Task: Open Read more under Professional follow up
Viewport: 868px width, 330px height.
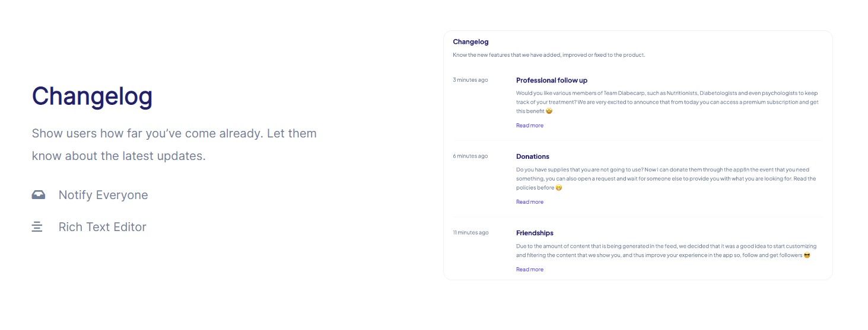Action: (x=530, y=126)
